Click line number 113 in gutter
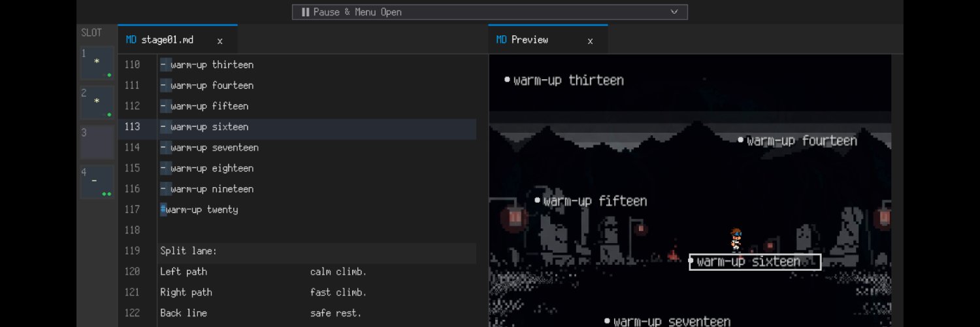The image size is (980, 327). pos(132,127)
